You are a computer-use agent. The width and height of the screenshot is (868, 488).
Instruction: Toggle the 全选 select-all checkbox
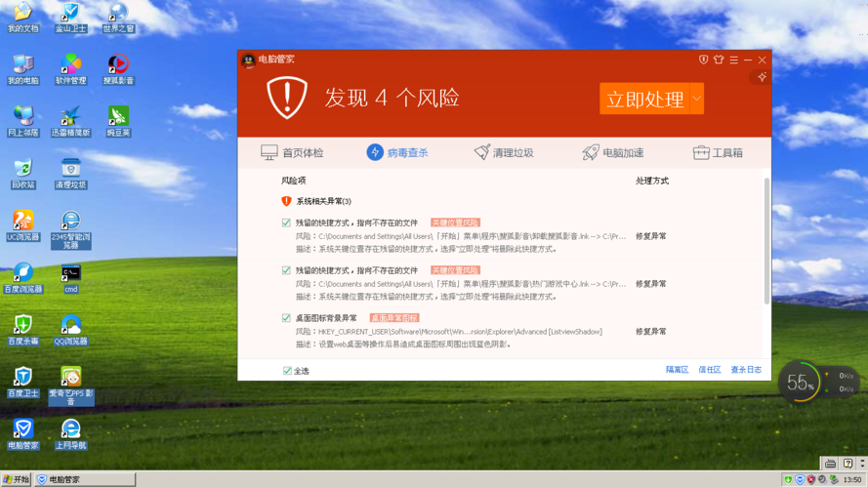pos(287,371)
